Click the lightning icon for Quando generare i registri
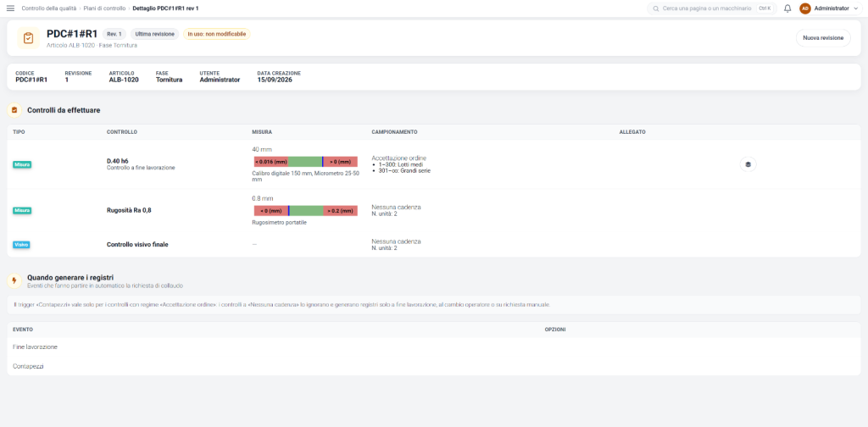 pyautogui.click(x=14, y=280)
